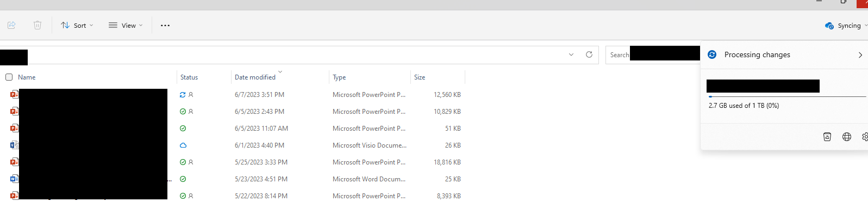This screenshot has height=201, width=868.
Task: Click the size value '26 KB'
Action: pyautogui.click(x=453, y=145)
